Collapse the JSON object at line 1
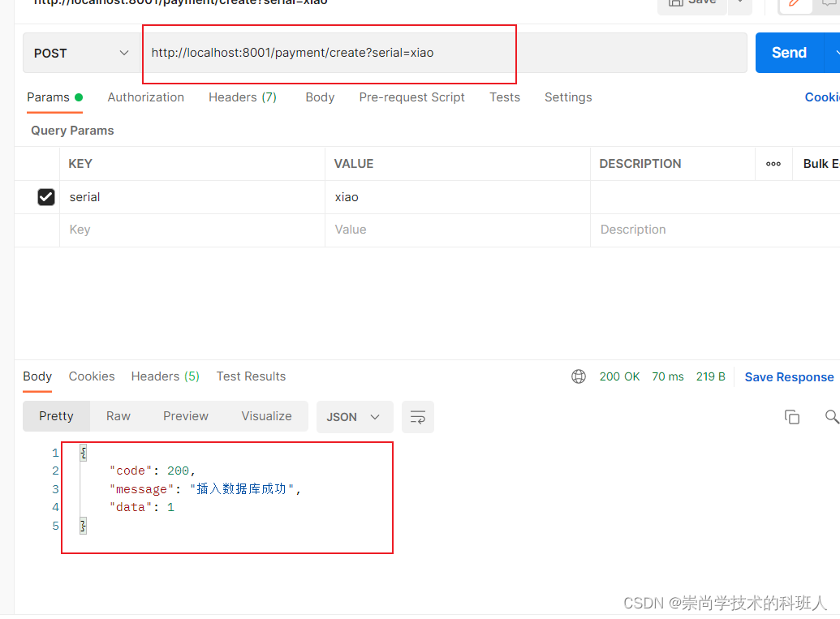 tap(83, 453)
